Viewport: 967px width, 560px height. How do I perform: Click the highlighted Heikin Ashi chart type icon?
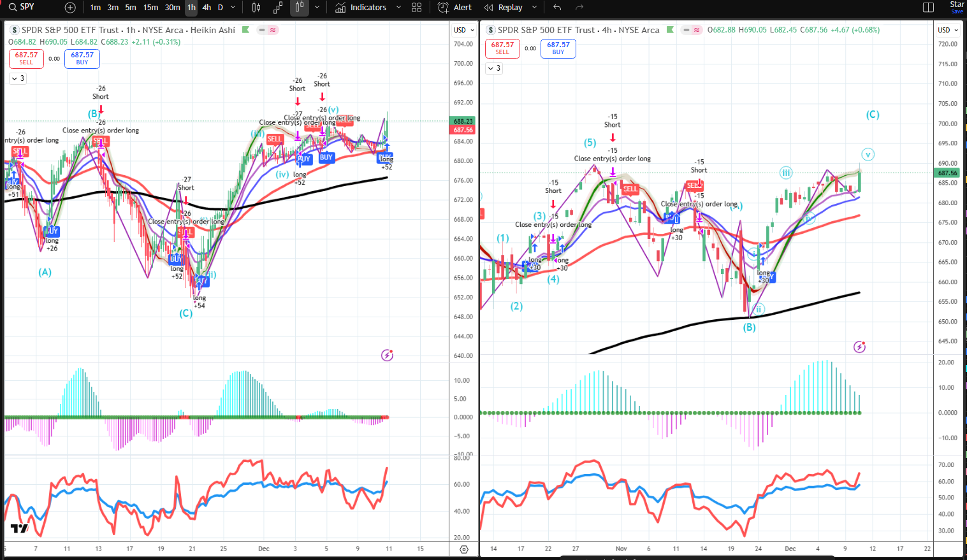299,8
